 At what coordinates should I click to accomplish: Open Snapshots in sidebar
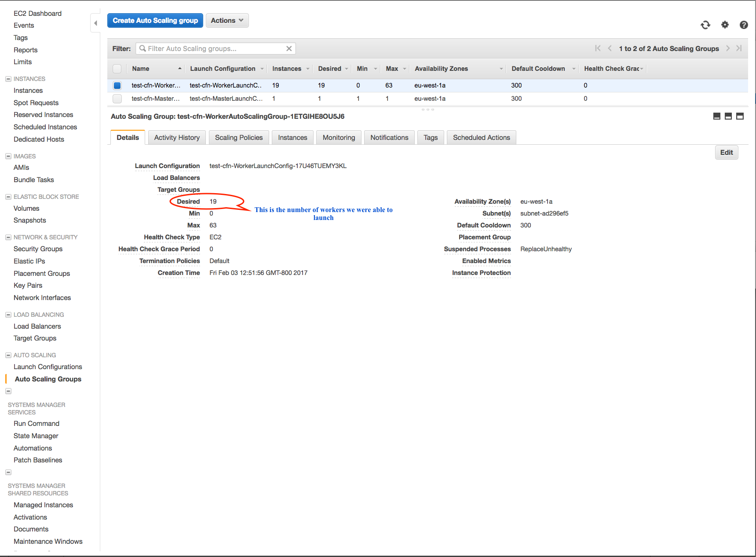coord(29,220)
